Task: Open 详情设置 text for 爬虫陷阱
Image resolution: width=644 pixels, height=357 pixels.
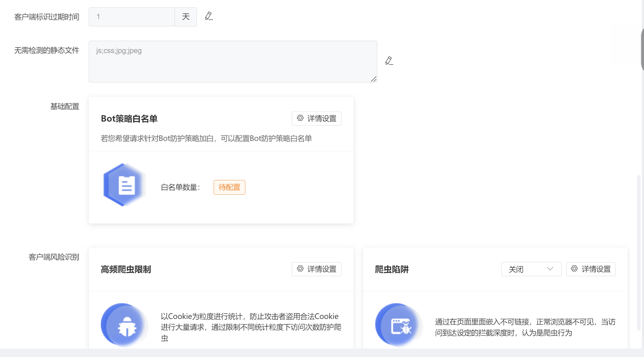Action: [596, 269]
